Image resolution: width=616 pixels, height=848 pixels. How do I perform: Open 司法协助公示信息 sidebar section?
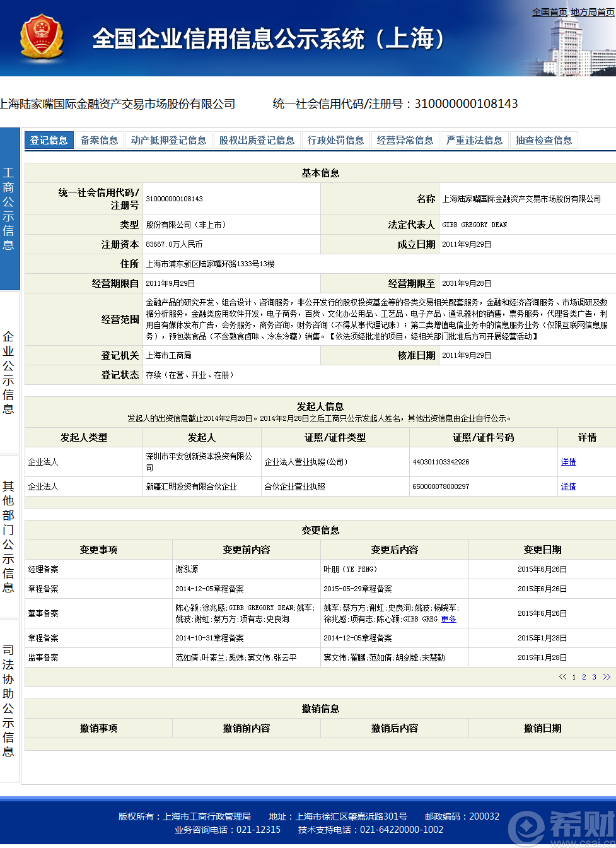9,701
